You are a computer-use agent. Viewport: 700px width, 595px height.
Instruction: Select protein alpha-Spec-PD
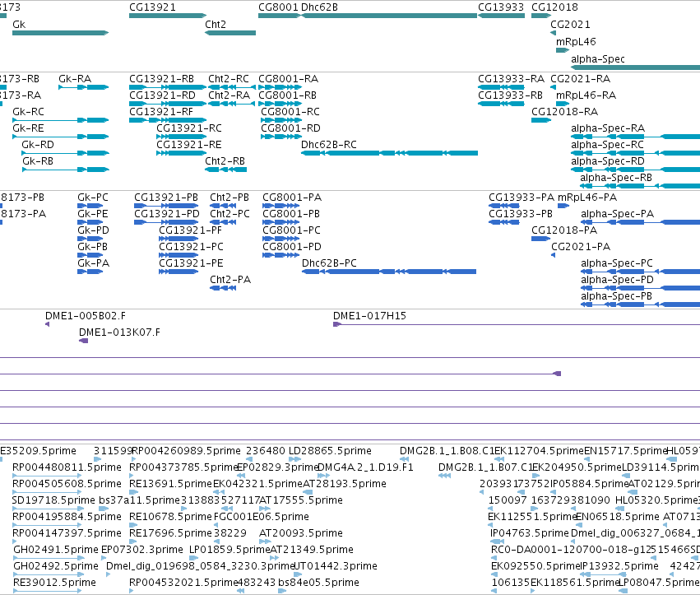pos(640,289)
